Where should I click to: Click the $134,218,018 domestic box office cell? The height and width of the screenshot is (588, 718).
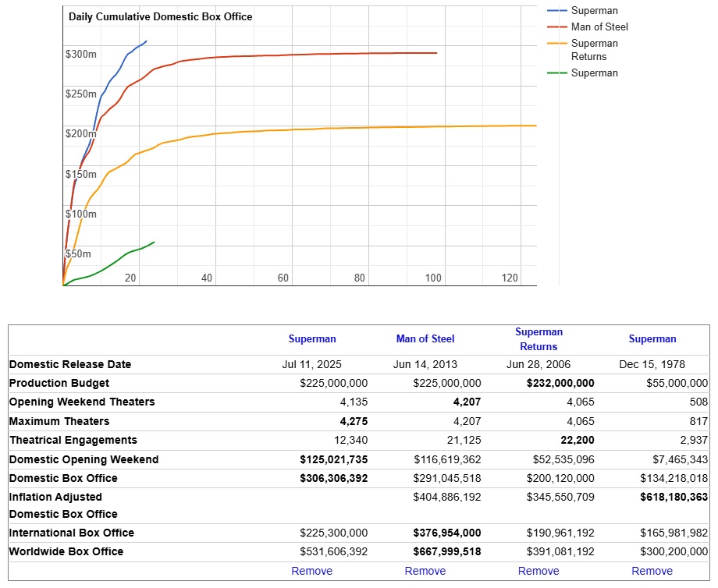pyautogui.click(x=674, y=479)
